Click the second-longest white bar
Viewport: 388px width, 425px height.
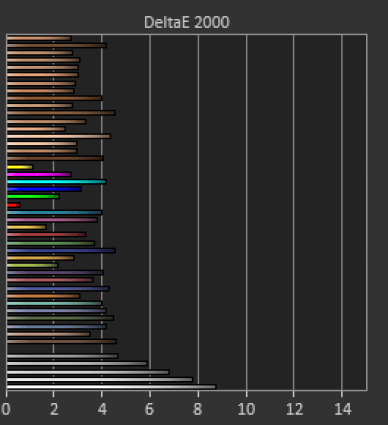[x=100, y=379]
